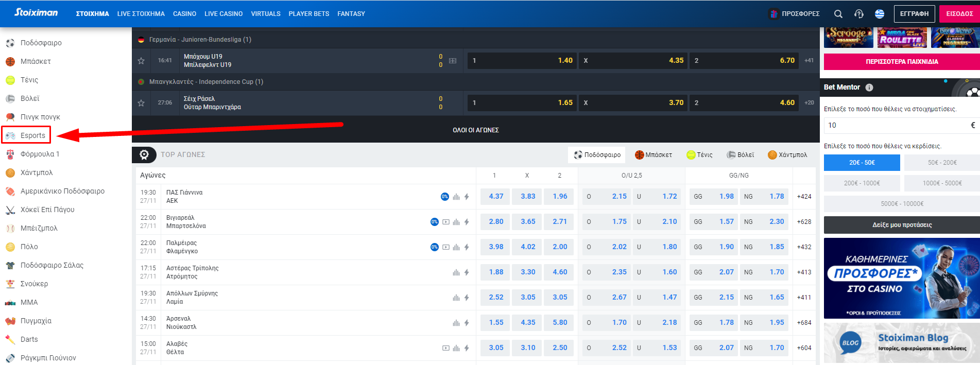980x365 pixels.
Task: Favorite the Μπόχουμ U19 match with star
Action: [x=141, y=61]
